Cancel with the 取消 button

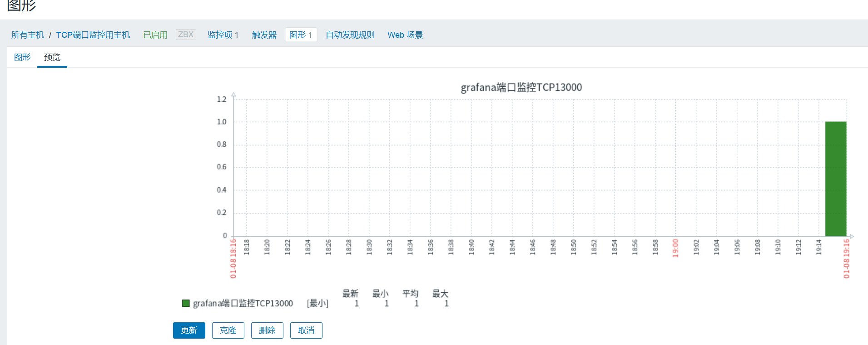(x=306, y=330)
